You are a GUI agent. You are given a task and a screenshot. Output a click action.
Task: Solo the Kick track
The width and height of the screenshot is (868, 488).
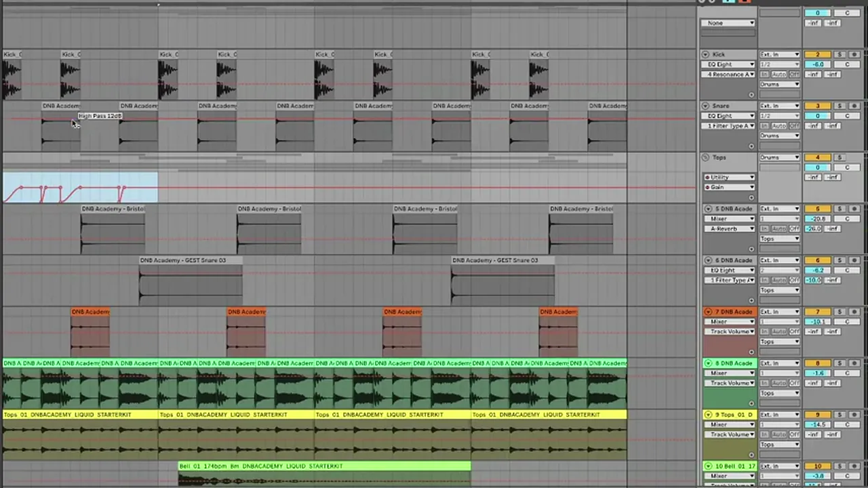[840, 54]
